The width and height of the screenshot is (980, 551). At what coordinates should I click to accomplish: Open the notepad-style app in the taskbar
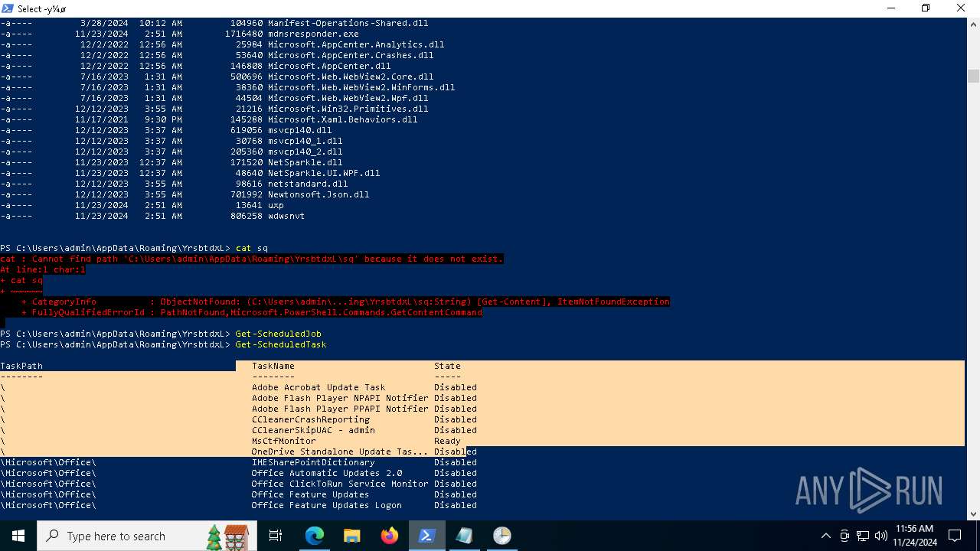465,536
